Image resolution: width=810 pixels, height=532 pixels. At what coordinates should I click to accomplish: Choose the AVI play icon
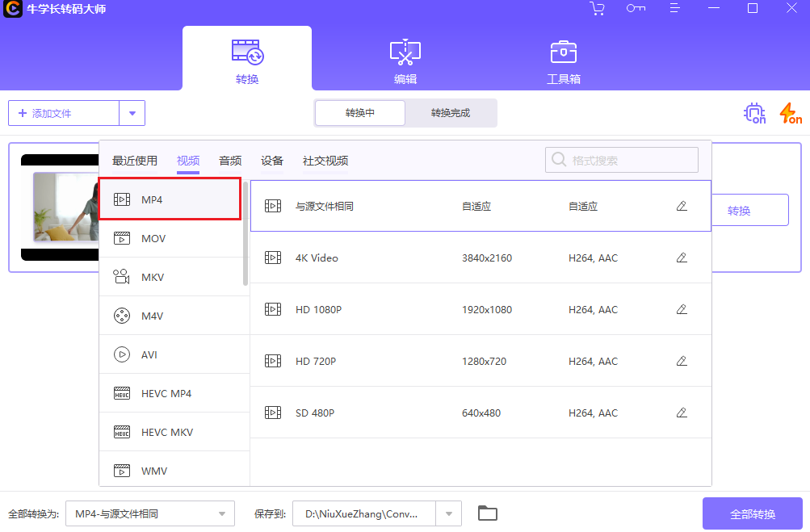click(x=122, y=354)
